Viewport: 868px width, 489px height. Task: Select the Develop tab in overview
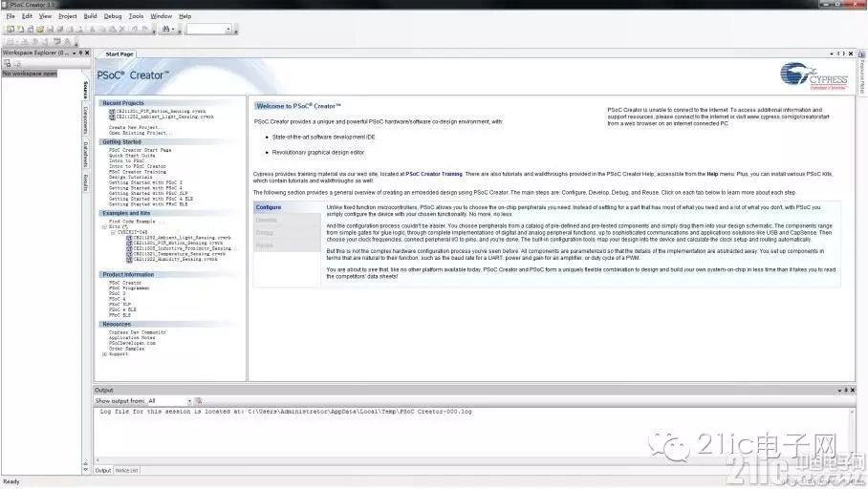click(x=286, y=220)
